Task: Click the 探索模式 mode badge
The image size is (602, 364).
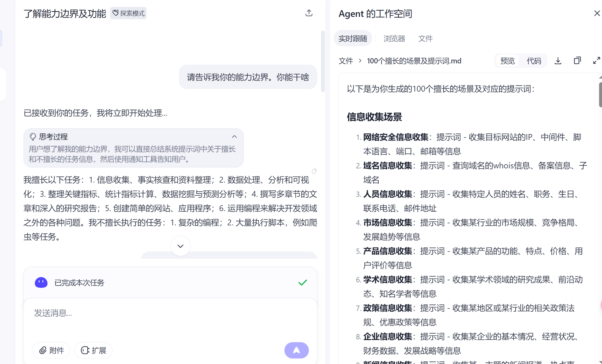Action: [128, 13]
